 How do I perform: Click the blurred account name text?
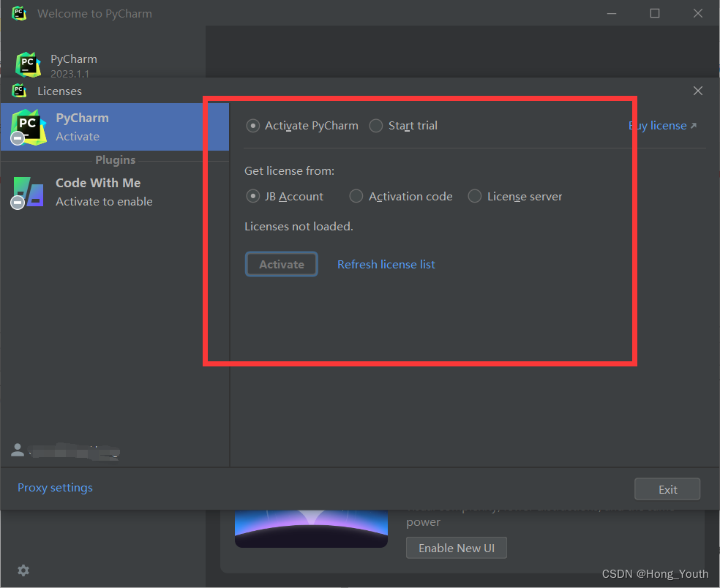click(75, 451)
